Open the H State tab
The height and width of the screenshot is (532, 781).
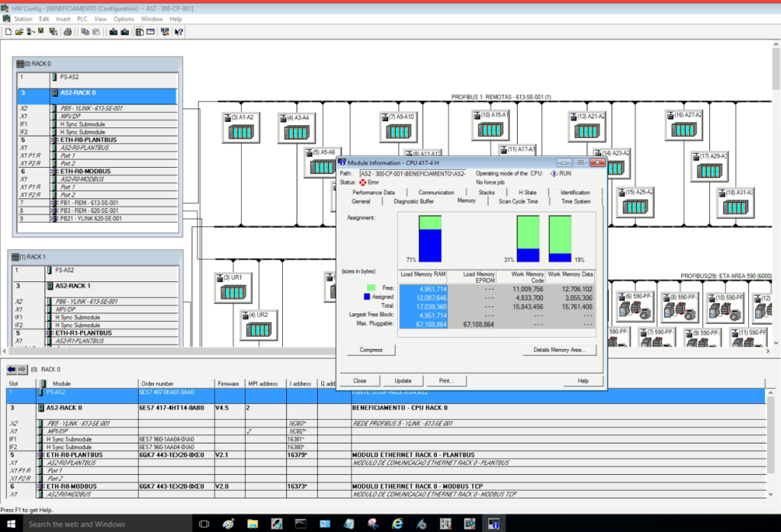(528, 193)
